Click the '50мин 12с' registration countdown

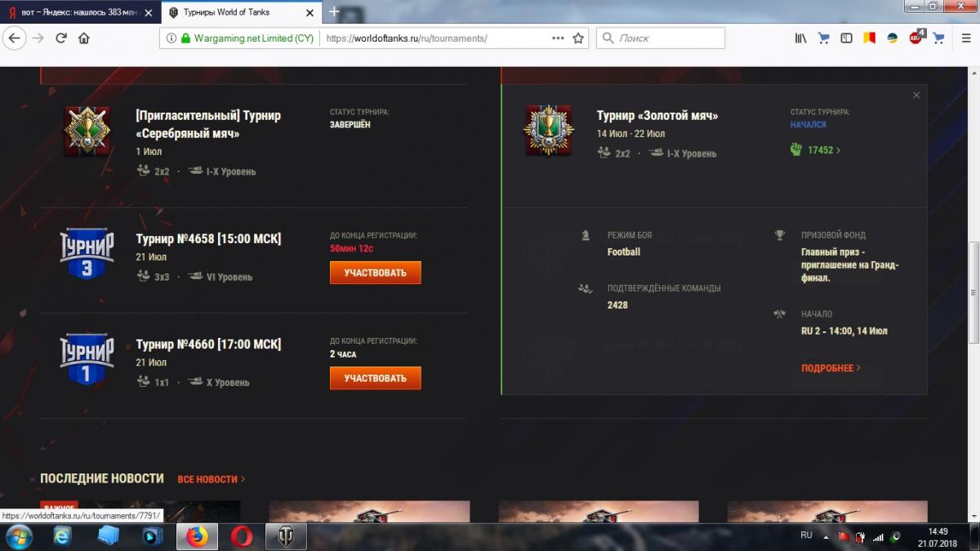tap(352, 248)
